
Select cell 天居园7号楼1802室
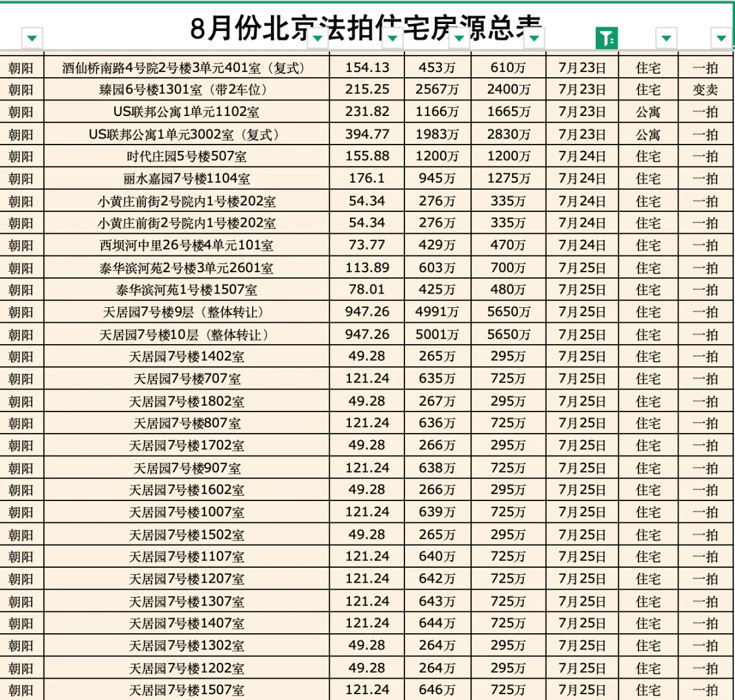pos(187,401)
